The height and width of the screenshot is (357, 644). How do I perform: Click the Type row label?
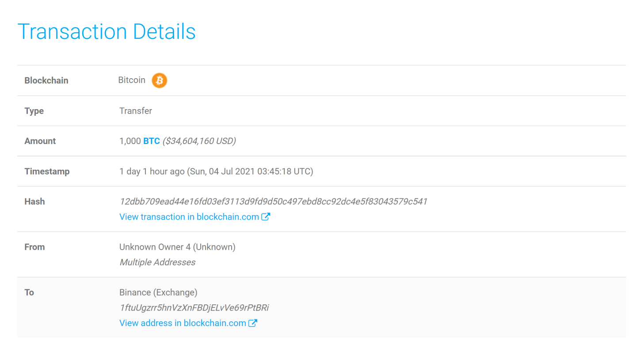click(x=34, y=111)
